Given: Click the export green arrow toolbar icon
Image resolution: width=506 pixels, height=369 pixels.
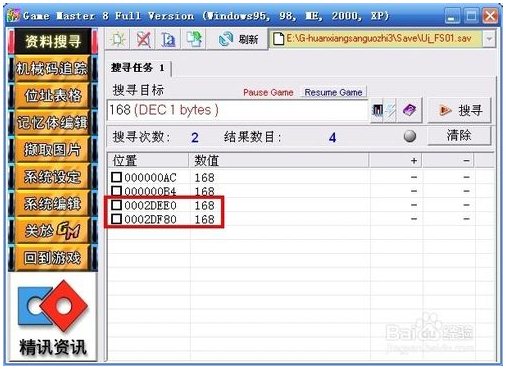Looking at the screenshot, I should pos(193,39).
